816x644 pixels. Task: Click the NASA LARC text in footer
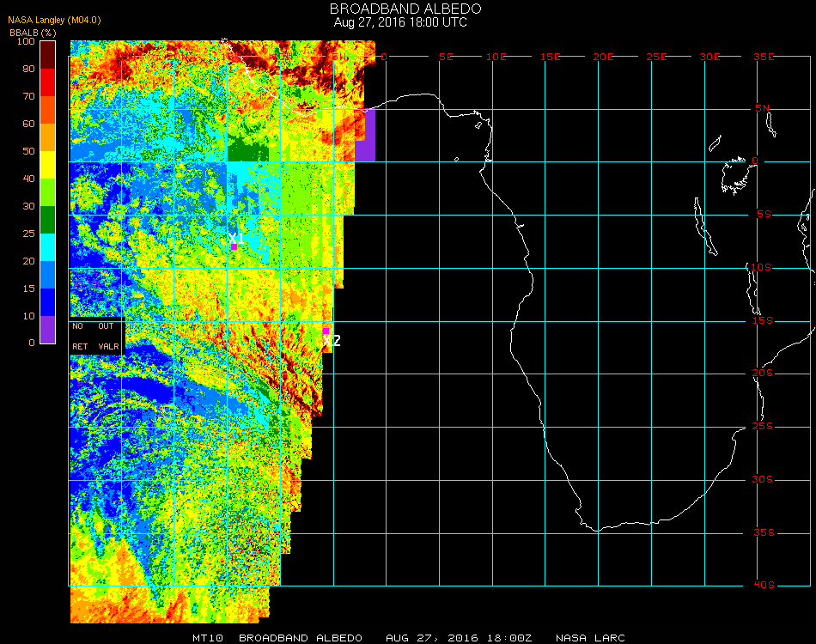tap(590, 638)
